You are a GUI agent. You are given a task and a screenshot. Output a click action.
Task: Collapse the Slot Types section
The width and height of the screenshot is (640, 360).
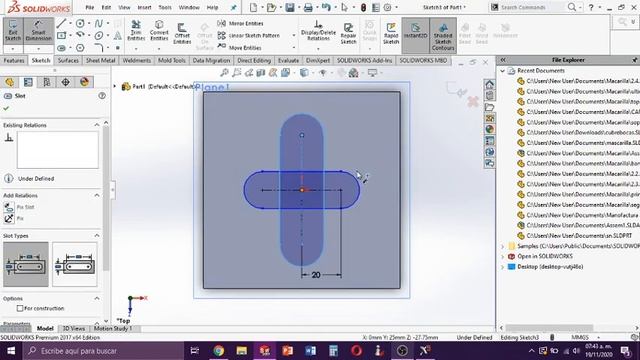point(97,236)
